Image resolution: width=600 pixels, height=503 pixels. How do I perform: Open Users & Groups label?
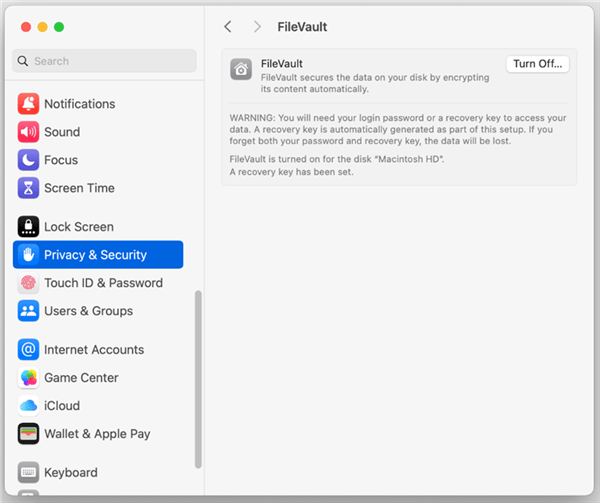click(88, 311)
